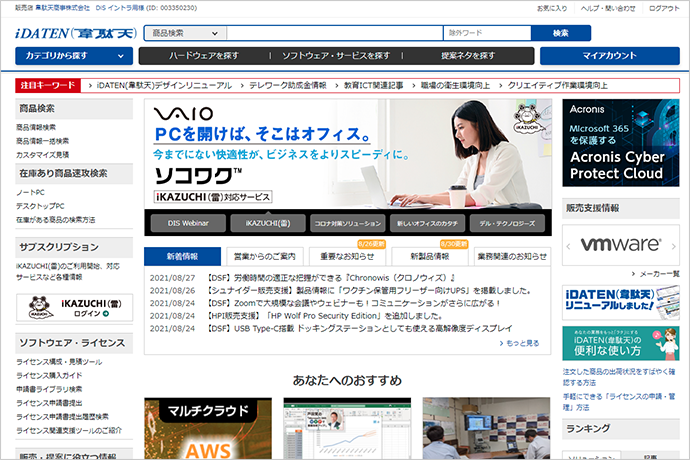Open the マルチクラウド AWS recommendation card
The width and height of the screenshot is (690, 460).
click(x=208, y=428)
